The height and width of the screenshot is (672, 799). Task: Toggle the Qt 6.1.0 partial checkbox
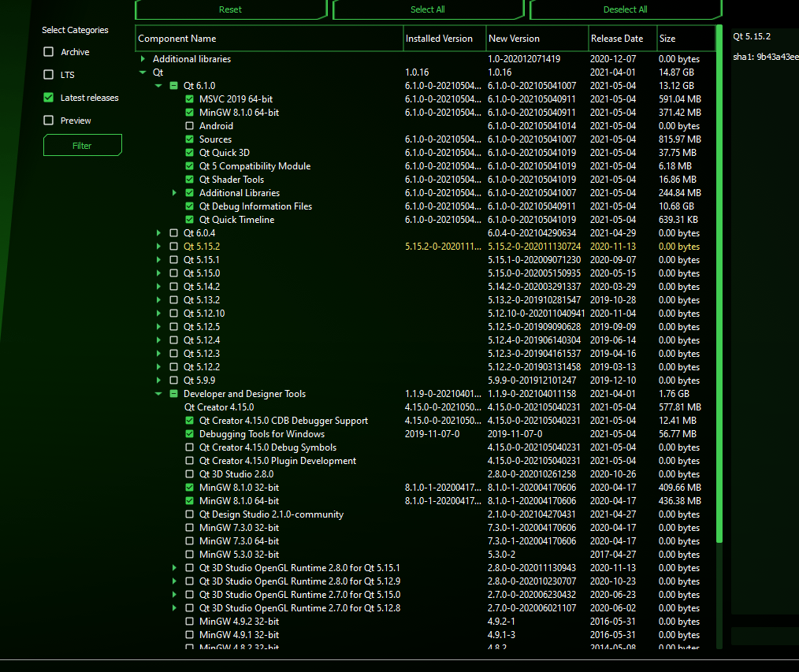(x=174, y=86)
